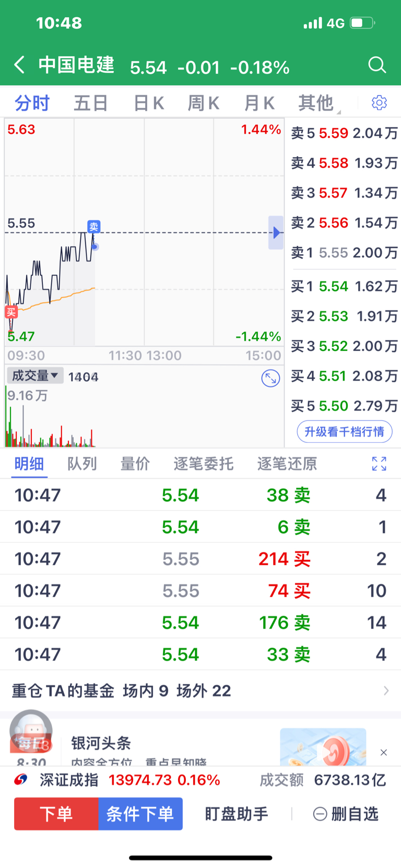Open the 成交量 indicator dropdown
The height and width of the screenshot is (868, 401).
pos(35,376)
